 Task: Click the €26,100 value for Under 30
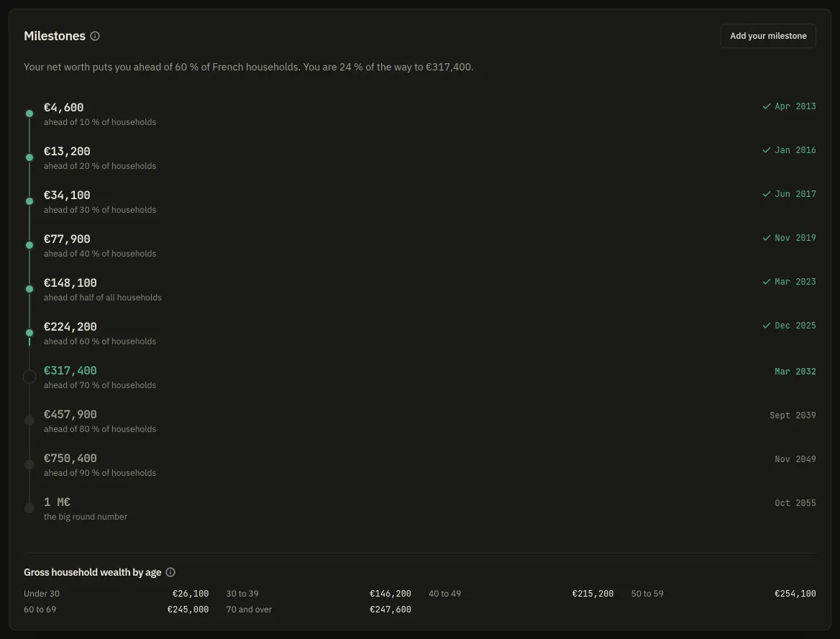(190, 594)
